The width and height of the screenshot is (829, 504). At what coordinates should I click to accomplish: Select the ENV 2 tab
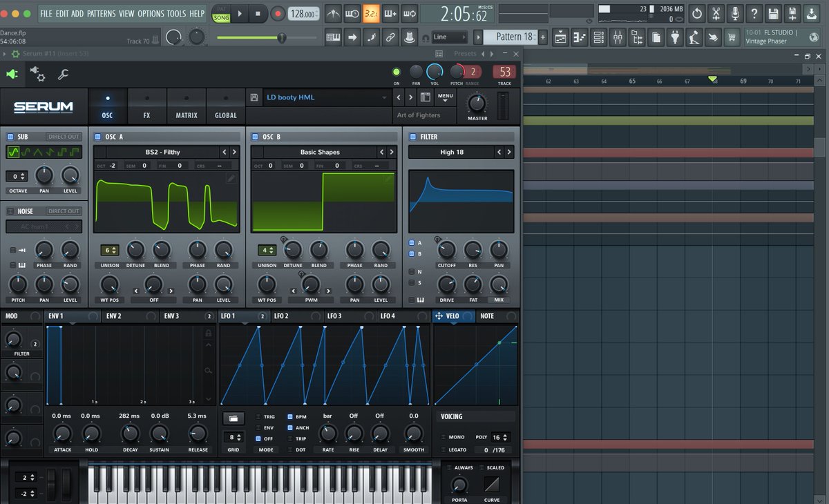pos(130,316)
